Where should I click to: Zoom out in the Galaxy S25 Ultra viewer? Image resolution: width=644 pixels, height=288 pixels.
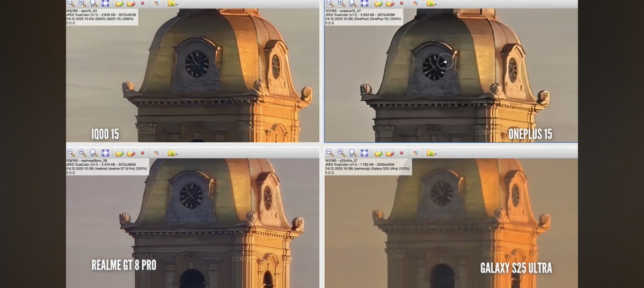pyautogui.click(x=330, y=153)
